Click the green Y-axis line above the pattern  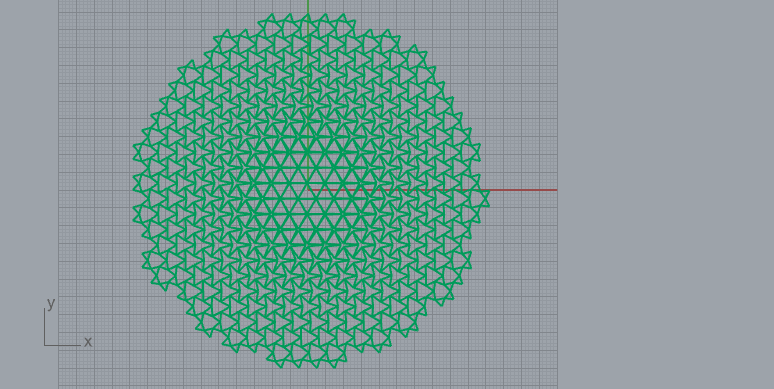point(308,7)
